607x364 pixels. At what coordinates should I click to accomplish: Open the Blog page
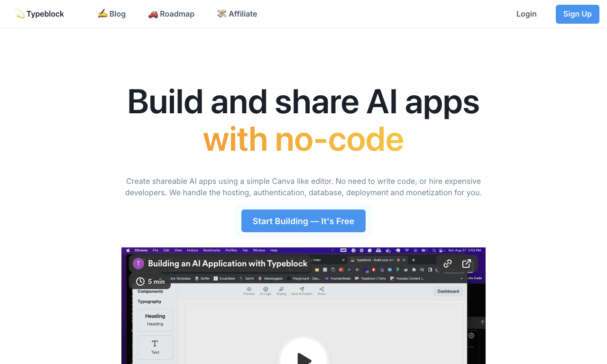click(x=111, y=14)
